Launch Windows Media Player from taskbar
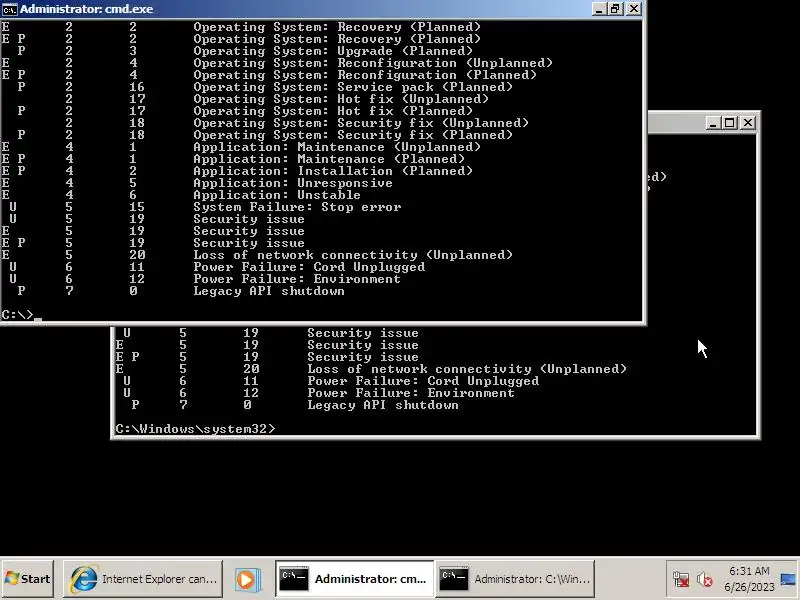 248,579
